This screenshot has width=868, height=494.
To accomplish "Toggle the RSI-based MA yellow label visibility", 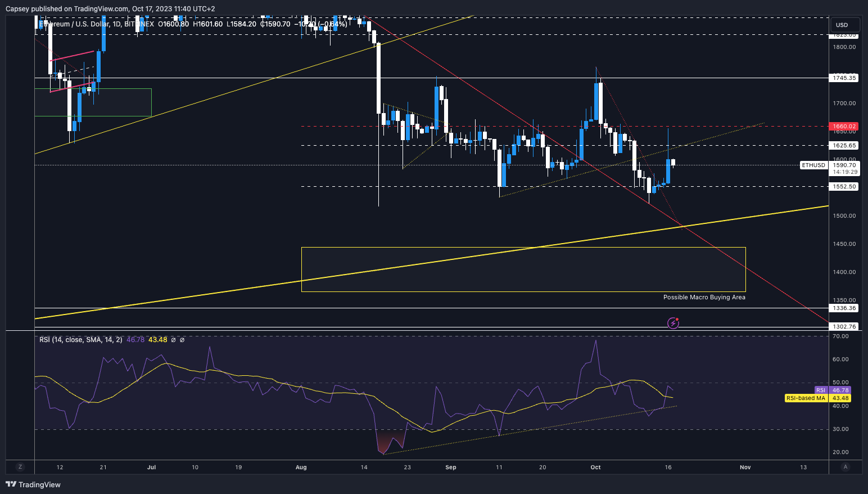I will [x=806, y=398].
